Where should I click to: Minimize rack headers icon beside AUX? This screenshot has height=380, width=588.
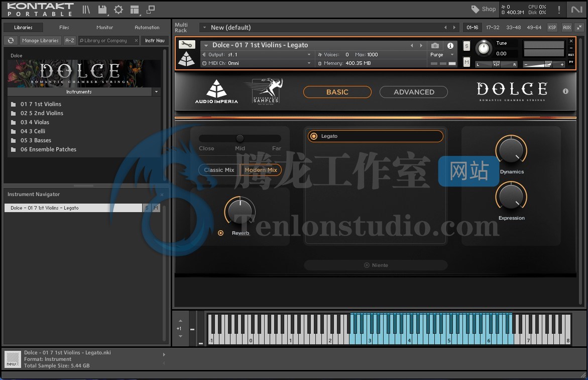click(x=579, y=28)
